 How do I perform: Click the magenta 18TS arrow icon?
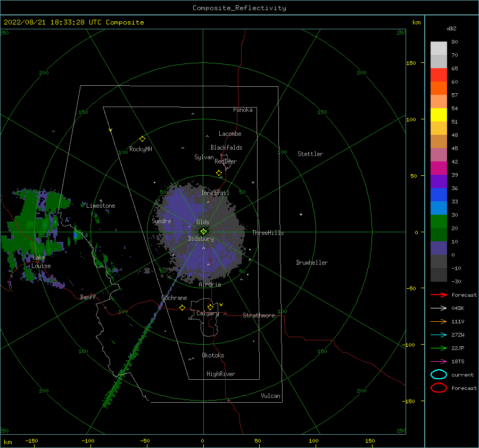pos(439,362)
